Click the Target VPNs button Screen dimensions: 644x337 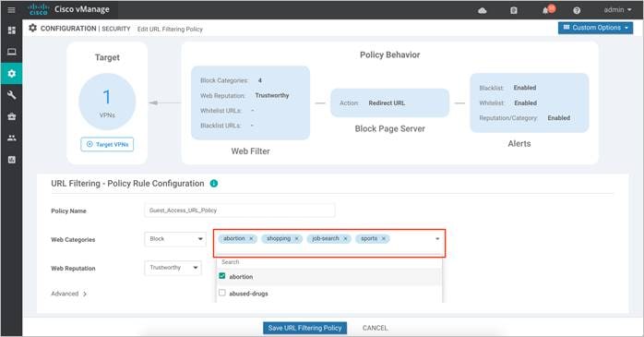(x=107, y=144)
